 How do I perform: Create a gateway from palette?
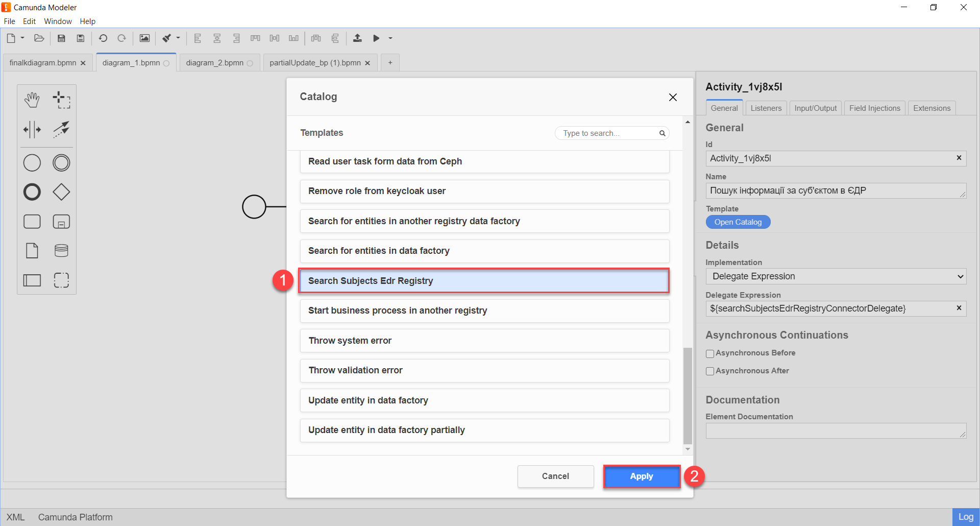pos(61,192)
